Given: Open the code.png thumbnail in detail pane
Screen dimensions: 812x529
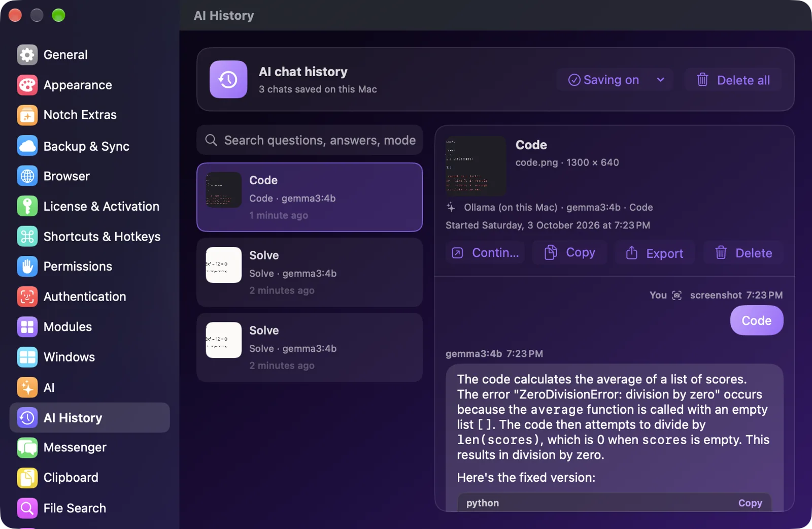Looking at the screenshot, I should 476,166.
